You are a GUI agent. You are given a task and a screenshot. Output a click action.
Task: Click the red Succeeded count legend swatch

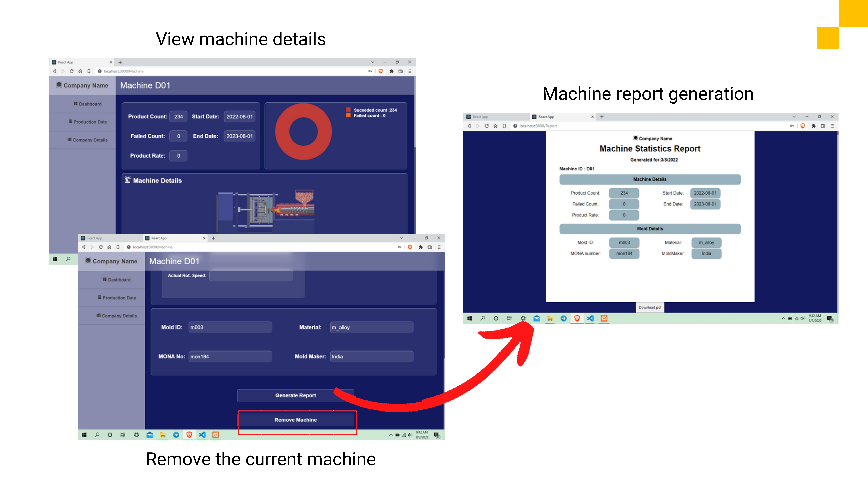click(x=348, y=110)
